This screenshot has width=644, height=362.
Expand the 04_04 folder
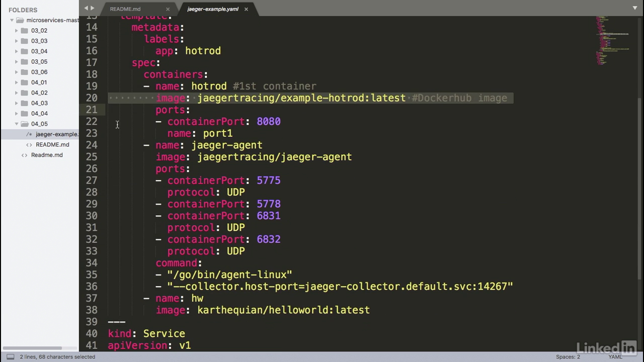(x=16, y=113)
